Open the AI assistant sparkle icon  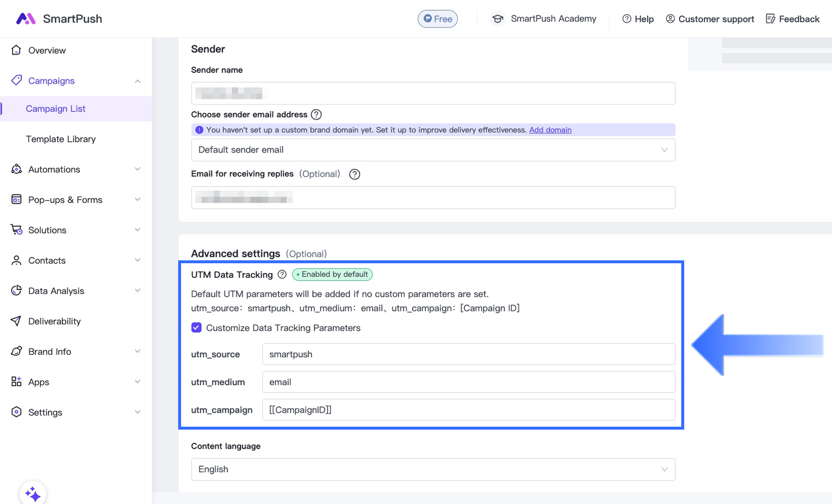click(x=33, y=494)
